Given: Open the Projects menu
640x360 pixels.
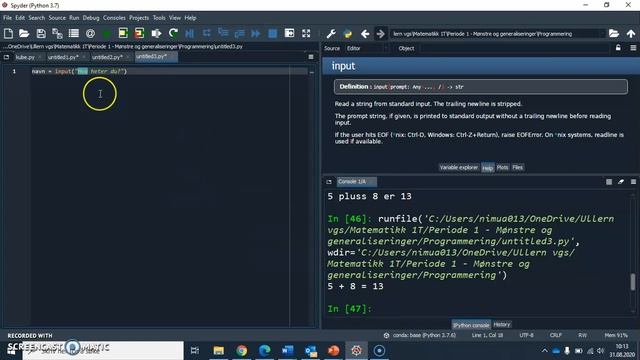Looking at the screenshot, I should pyautogui.click(x=139, y=18).
